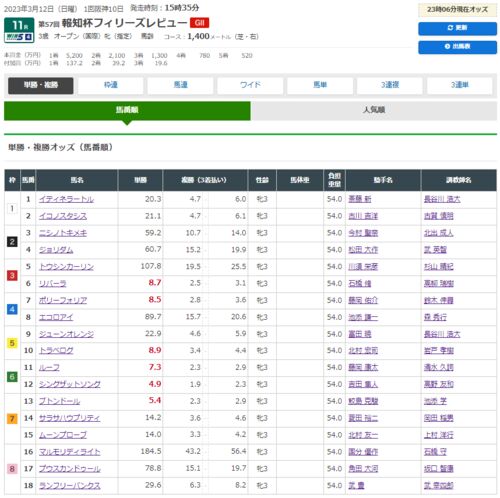Open jockey 松田 大作 link
The image size is (500, 498).
363,250
